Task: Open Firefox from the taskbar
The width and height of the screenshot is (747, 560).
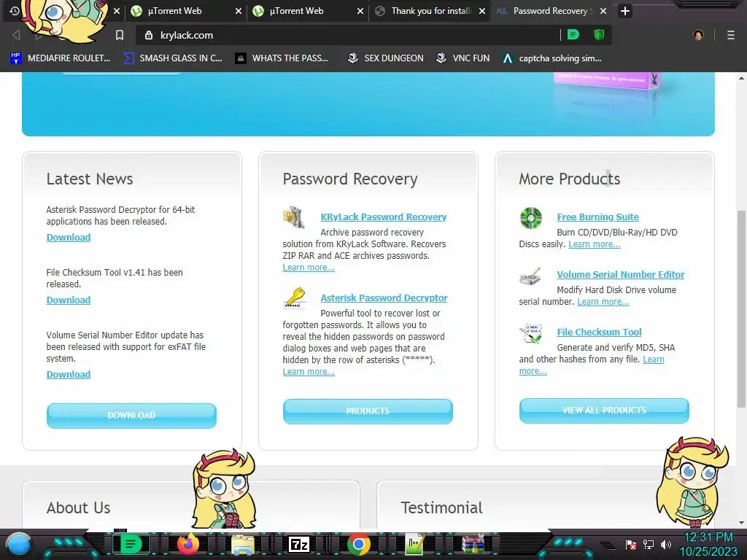Action: [x=188, y=544]
